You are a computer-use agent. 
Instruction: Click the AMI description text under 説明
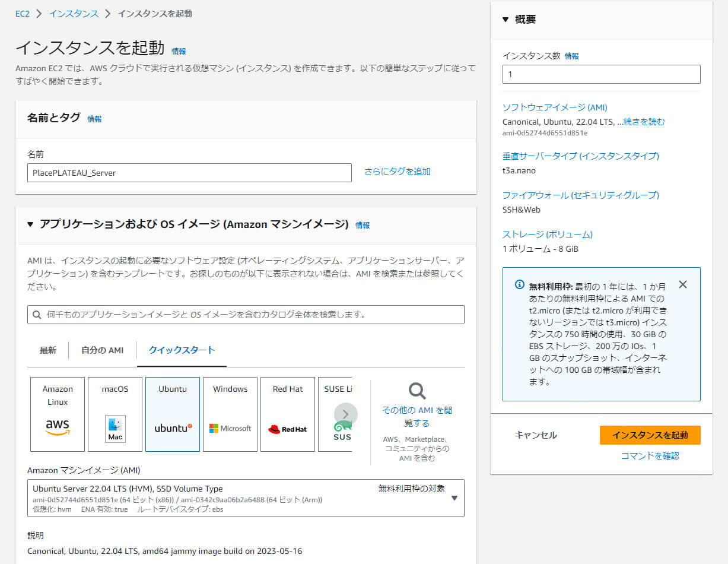pos(165,551)
